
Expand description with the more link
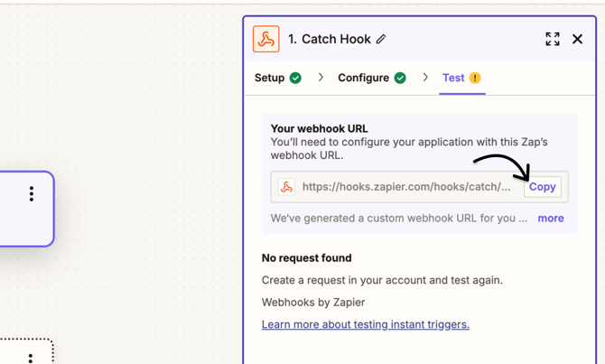[551, 218]
